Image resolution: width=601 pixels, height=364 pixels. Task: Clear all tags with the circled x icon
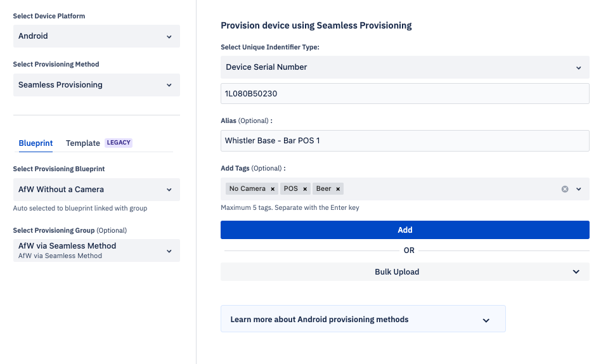pyautogui.click(x=565, y=189)
